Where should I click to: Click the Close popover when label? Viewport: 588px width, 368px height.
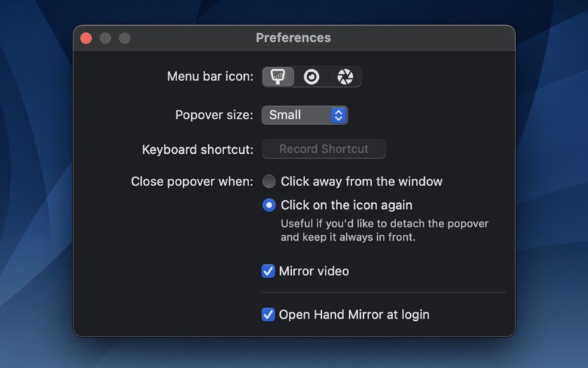(x=192, y=181)
